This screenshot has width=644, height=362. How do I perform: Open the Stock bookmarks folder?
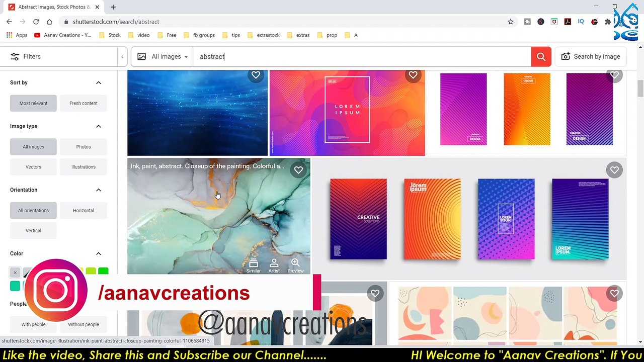click(110, 35)
